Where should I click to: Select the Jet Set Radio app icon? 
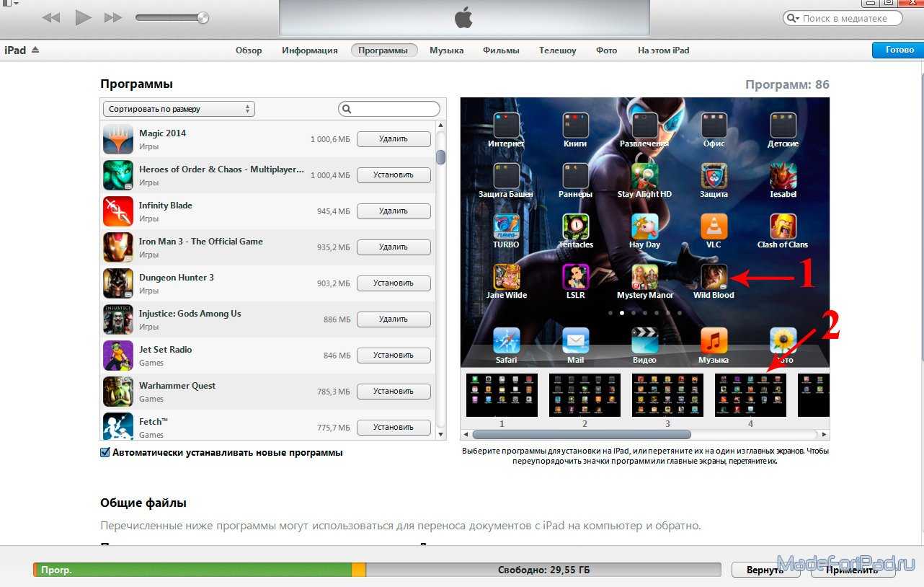tap(118, 356)
